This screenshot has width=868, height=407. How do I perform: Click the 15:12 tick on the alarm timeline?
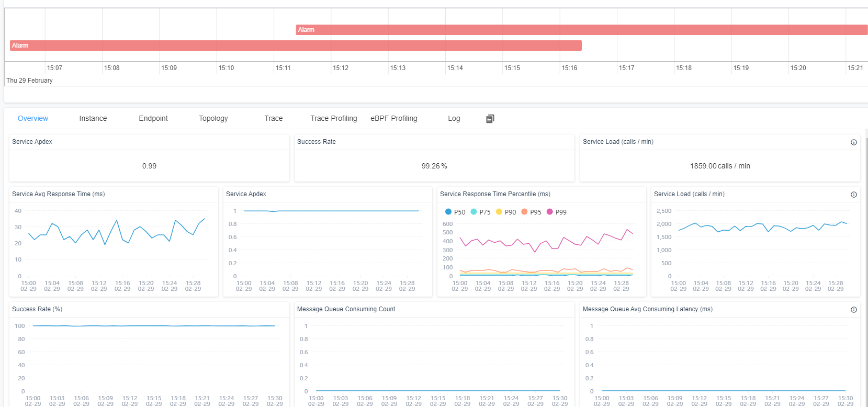coord(341,68)
